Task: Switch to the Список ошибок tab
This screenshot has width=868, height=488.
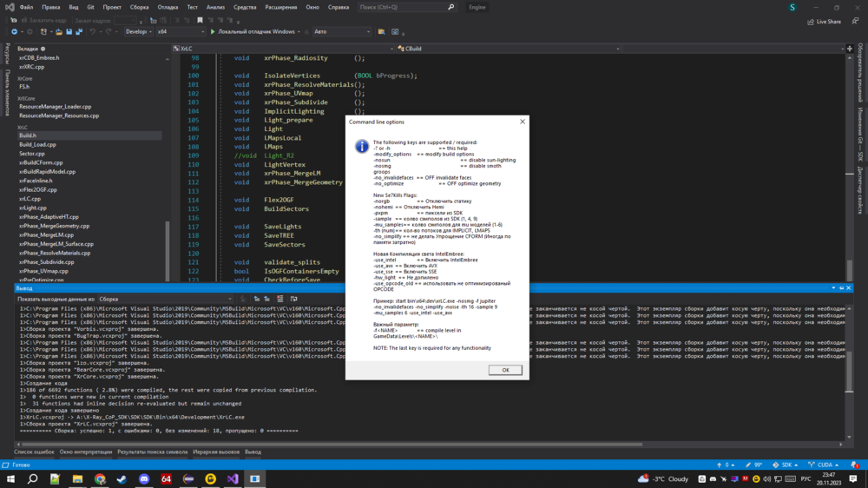Action: pyautogui.click(x=34, y=452)
